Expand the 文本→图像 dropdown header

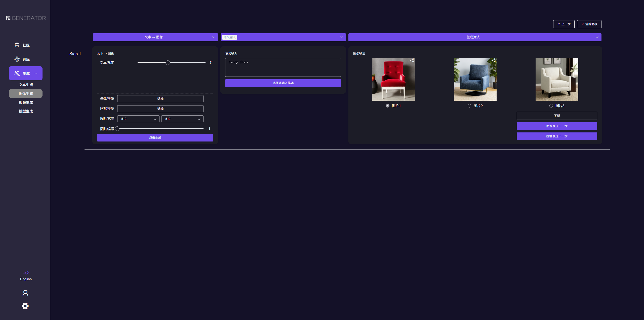[x=155, y=37]
